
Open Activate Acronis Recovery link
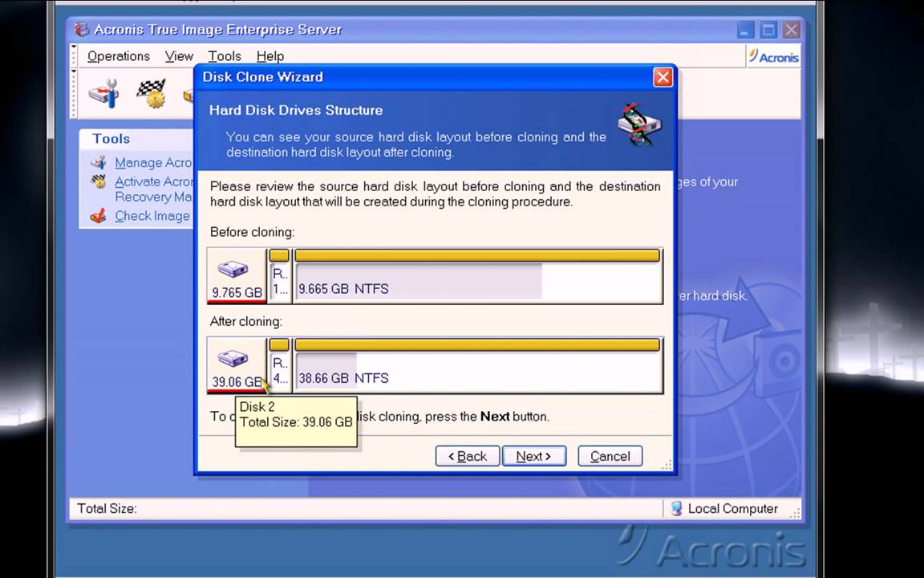point(153,189)
